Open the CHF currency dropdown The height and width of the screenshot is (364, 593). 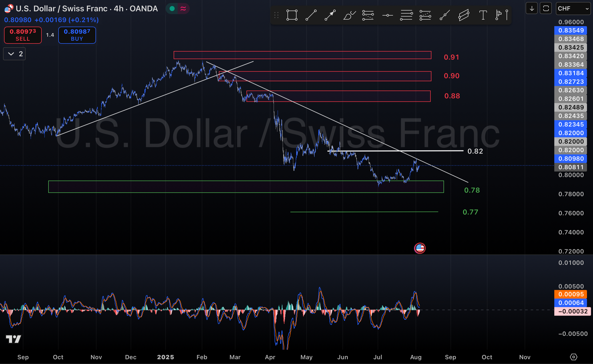(x=573, y=9)
